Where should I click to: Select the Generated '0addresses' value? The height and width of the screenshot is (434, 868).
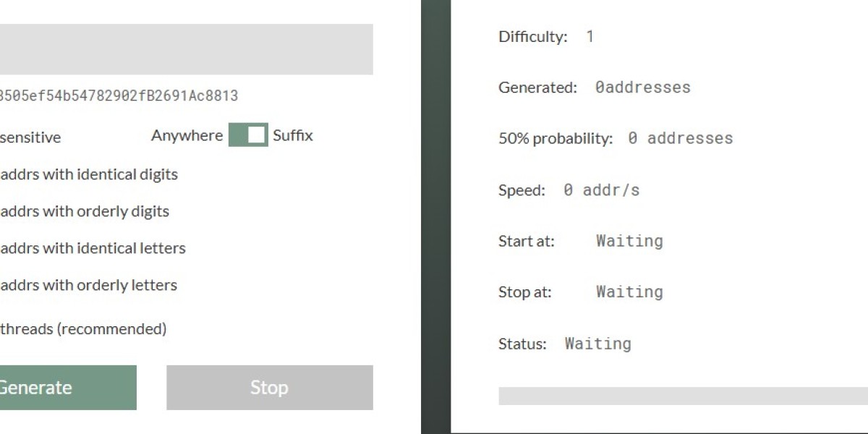tap(642, 88)
